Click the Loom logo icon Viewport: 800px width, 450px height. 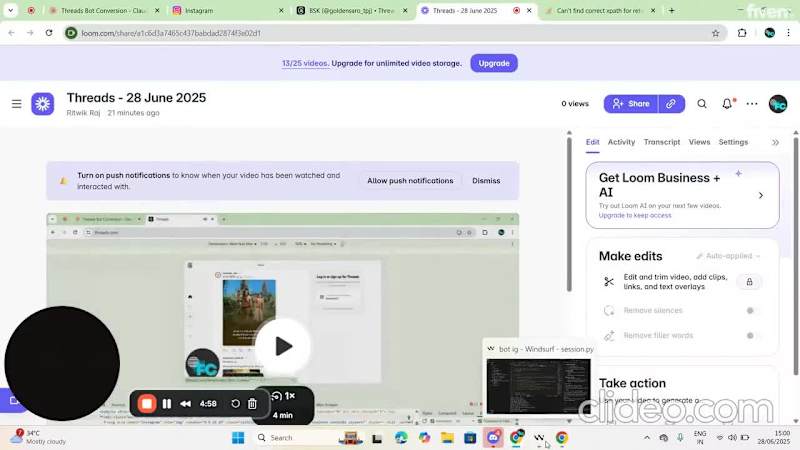[x=42, y=104]
